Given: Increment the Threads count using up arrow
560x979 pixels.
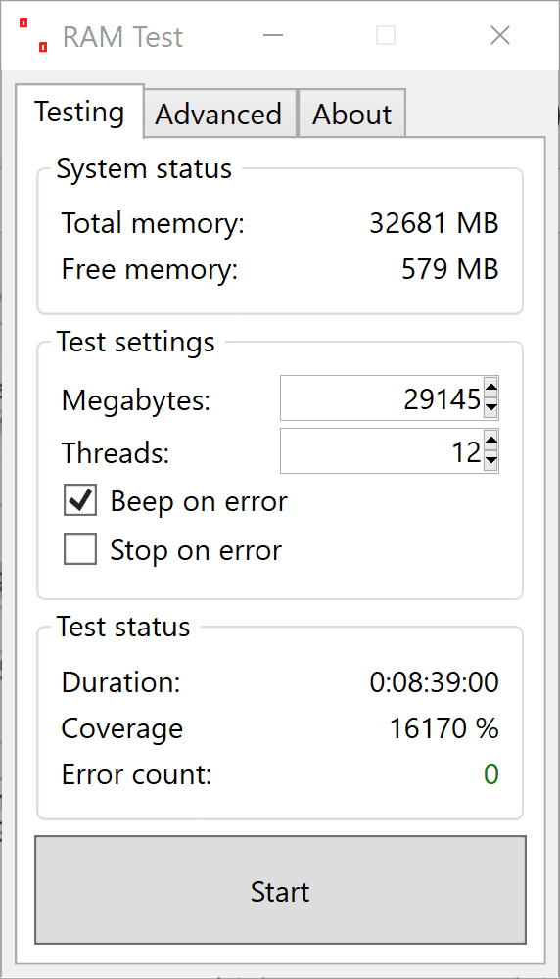Looking at the screenshot, I should pyautogui.click(x=490, y=441).
